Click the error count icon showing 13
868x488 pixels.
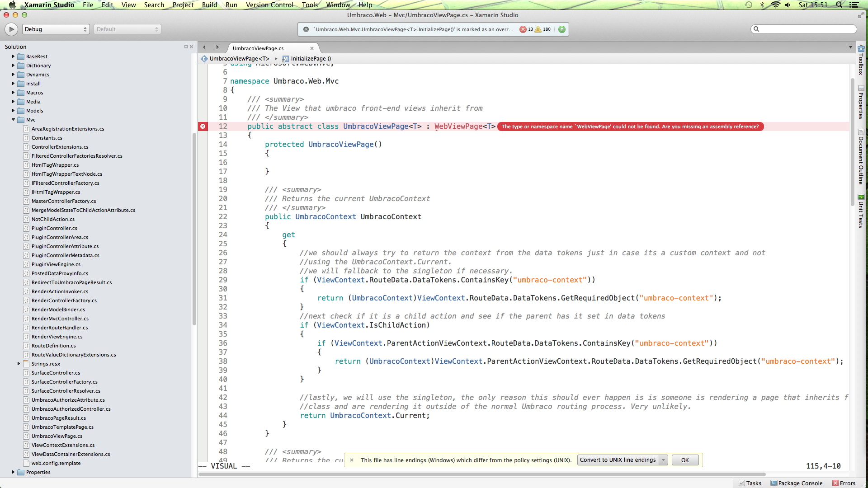point(523,29)
